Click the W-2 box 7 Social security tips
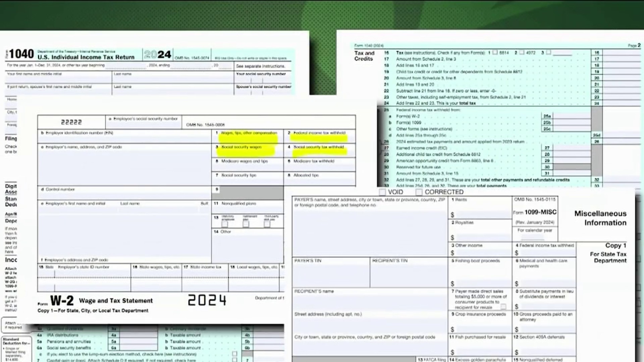 tap(248, 179)
